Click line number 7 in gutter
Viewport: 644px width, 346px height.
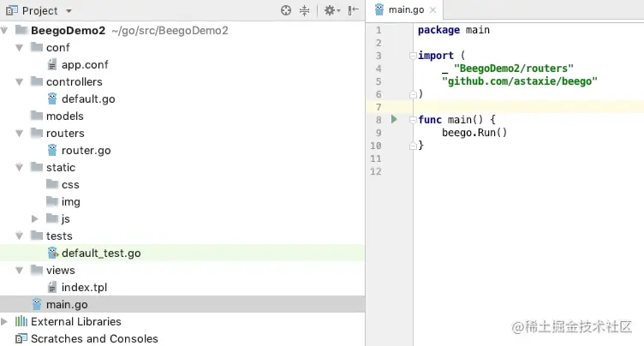tap(379, 107)
